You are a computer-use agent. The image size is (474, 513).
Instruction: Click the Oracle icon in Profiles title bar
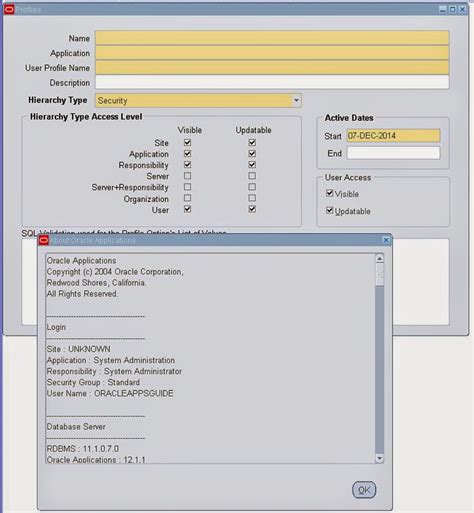tap(9, 10)
